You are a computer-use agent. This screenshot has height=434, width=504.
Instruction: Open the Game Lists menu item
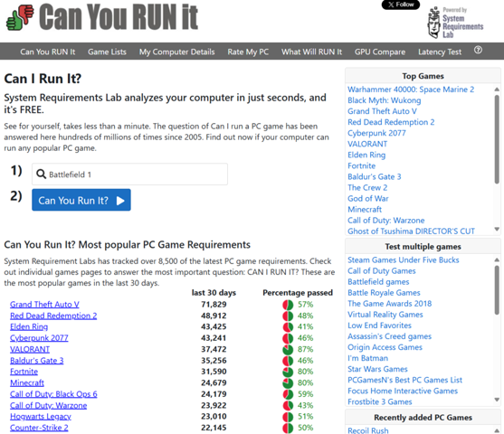coord(107,52)
